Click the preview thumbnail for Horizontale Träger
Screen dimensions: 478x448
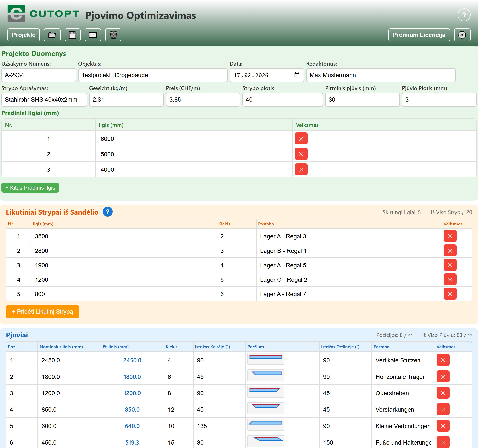(266, 376)
